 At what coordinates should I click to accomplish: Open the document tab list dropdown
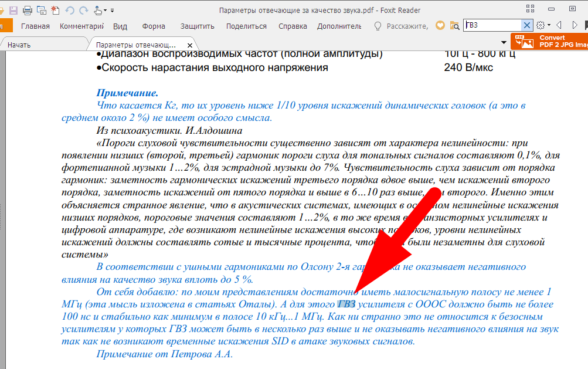coord(504,42)
